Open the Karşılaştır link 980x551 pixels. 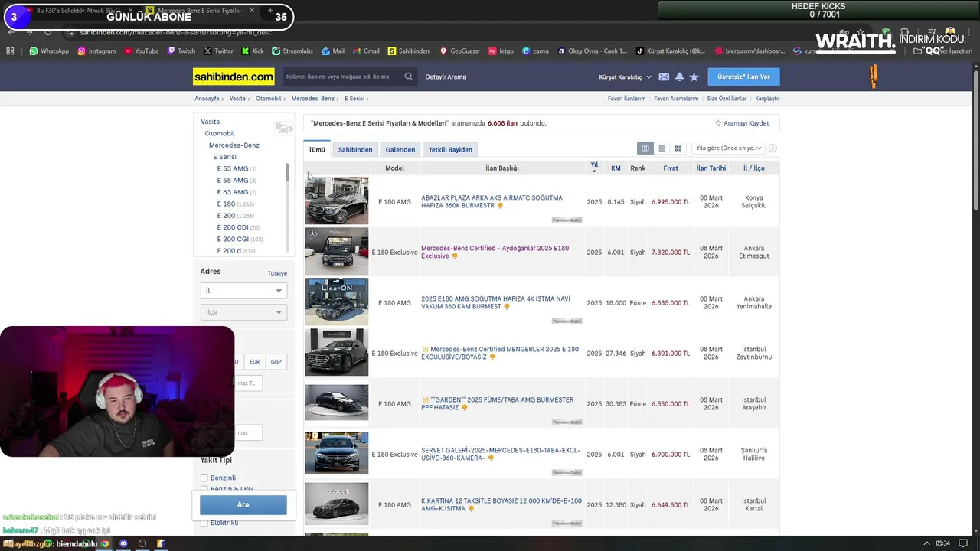pos(767,99)
